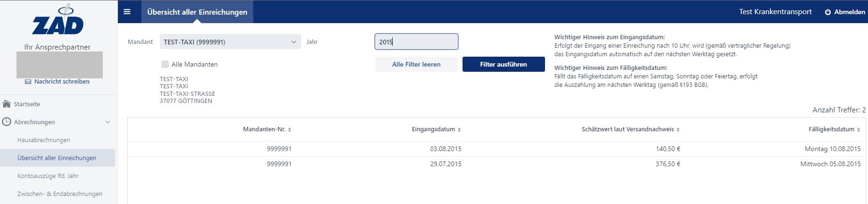Select Kontoauszüge lfd. Jahr menu item
Image resolution: width=868 pixels, height=204 pixels.
[x=48, y=176]
